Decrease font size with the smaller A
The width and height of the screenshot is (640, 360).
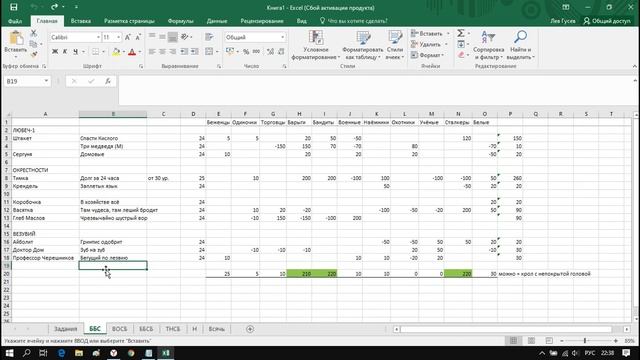[138, 37]
